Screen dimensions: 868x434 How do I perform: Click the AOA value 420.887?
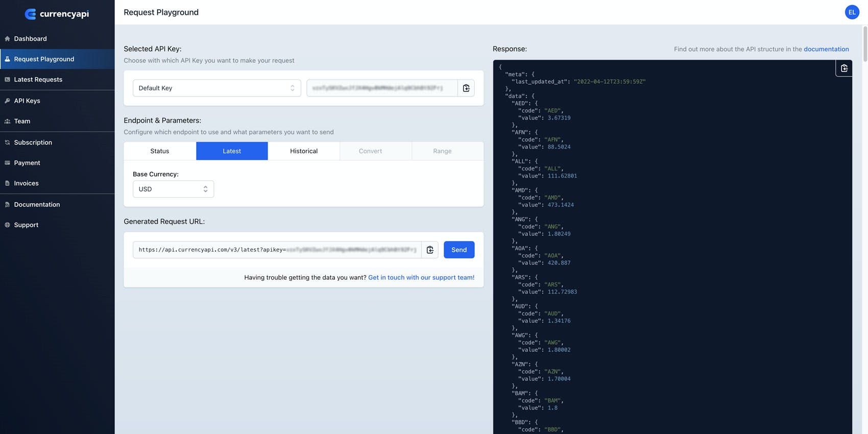click(x=559, y=263)
